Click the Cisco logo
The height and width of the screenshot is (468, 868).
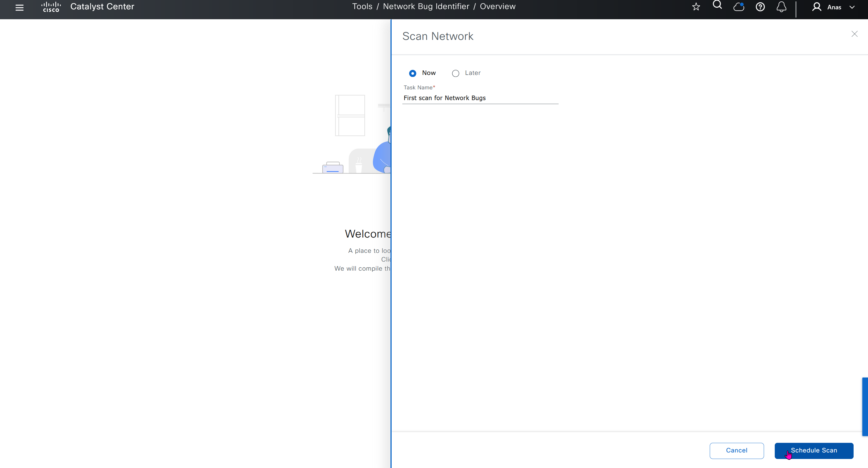click(51, 7)
